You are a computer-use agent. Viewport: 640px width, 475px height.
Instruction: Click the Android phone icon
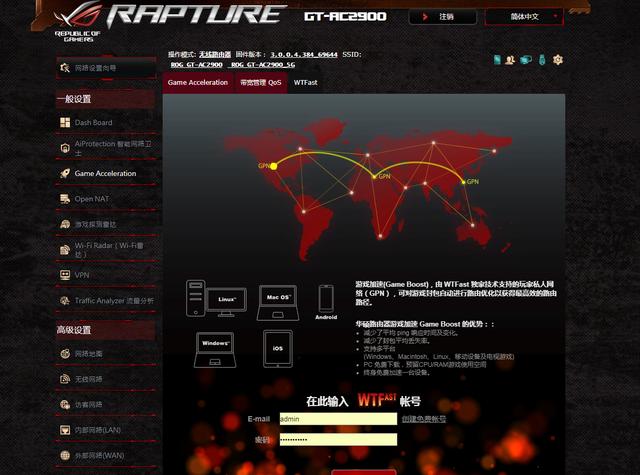pyautogui.click(x=326, y=299)
